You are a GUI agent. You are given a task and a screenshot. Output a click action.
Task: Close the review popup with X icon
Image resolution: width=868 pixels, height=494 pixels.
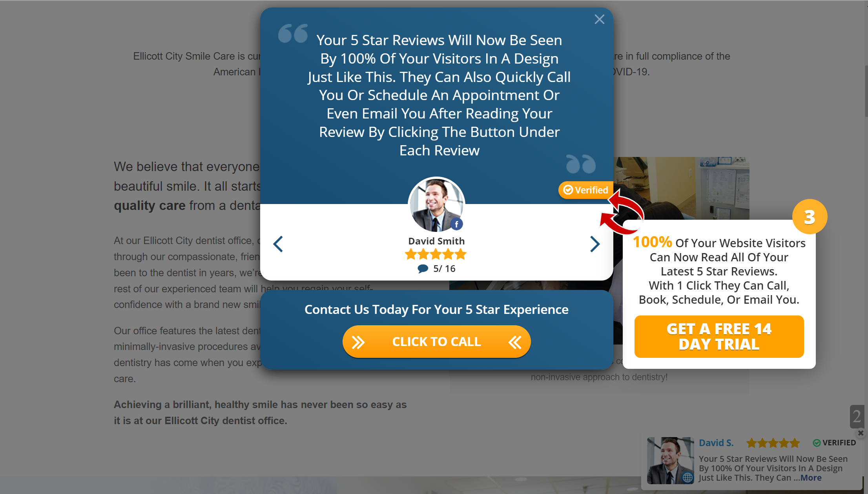point(599,19)
